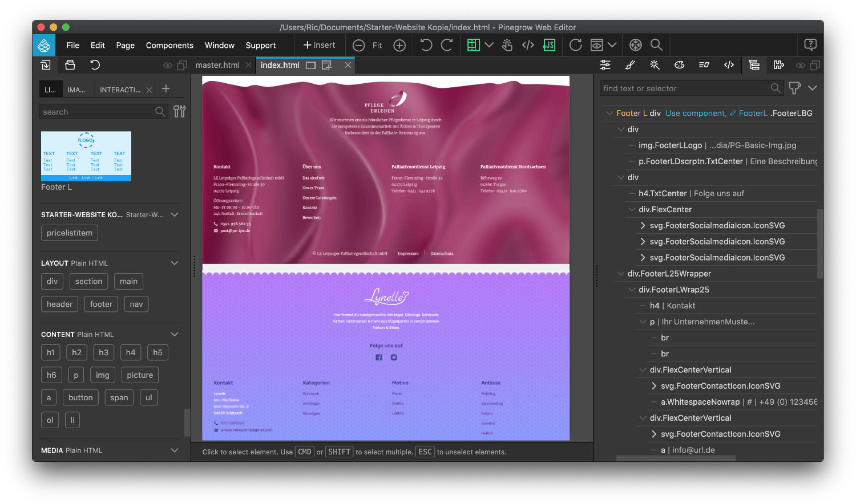Click the section element button
Image resolution: width=856 pixels, height=504 pixels.
(x=88, y=281)
